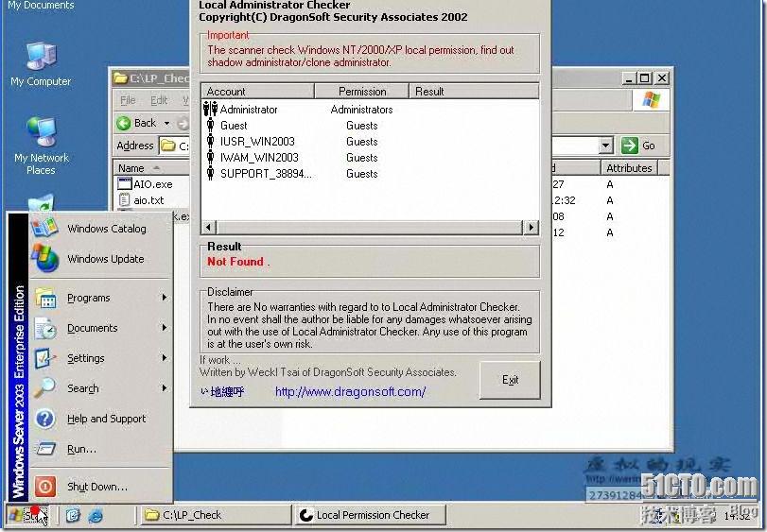Click the Administrator double-person account icon
The image size is (767, 532).
(x=210, y=109)
